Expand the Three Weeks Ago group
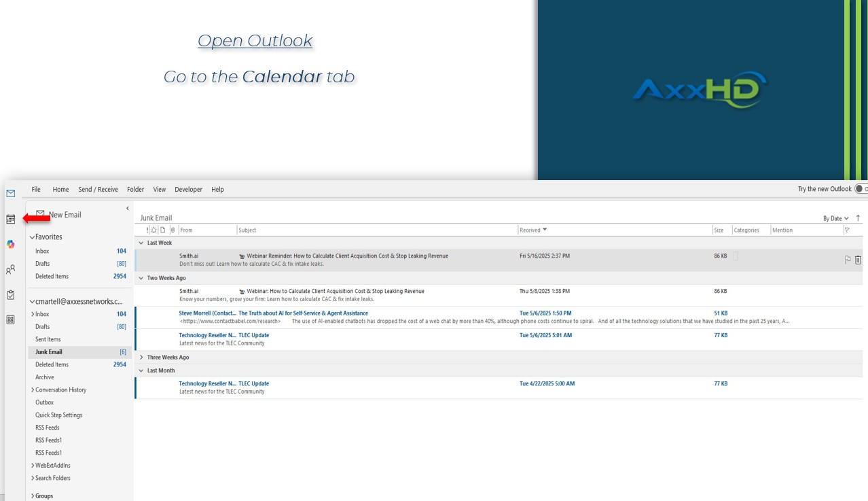 click(141, 358)
